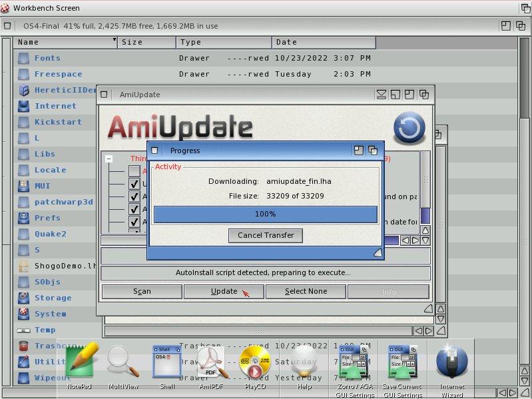
Task: Click the AutoInstall status message field
Action: (265, 273)
